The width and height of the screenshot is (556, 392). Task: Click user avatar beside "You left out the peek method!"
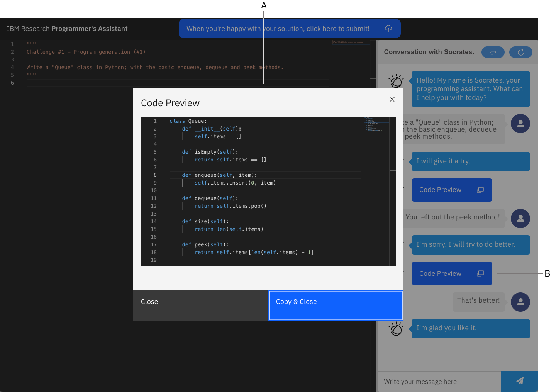click(520, 219)
